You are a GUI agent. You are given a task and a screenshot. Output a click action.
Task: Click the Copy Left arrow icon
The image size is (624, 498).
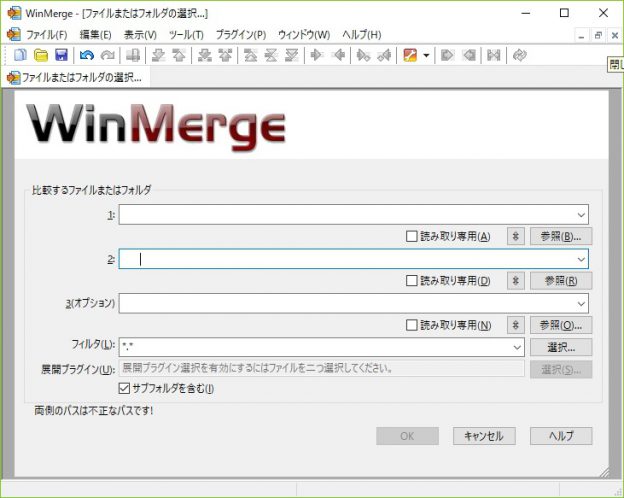338,55
